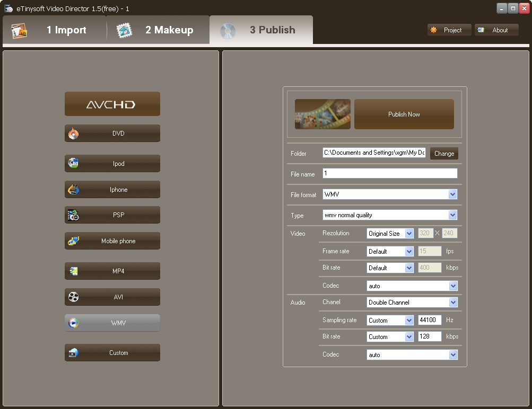Open the File format dropdown
Screen dimensions: 532x409
pos(452,194)
